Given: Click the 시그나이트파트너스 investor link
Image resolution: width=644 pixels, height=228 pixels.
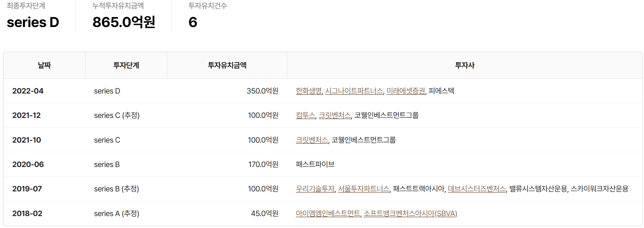Looking at the screenshot, I should click(354, 91).
